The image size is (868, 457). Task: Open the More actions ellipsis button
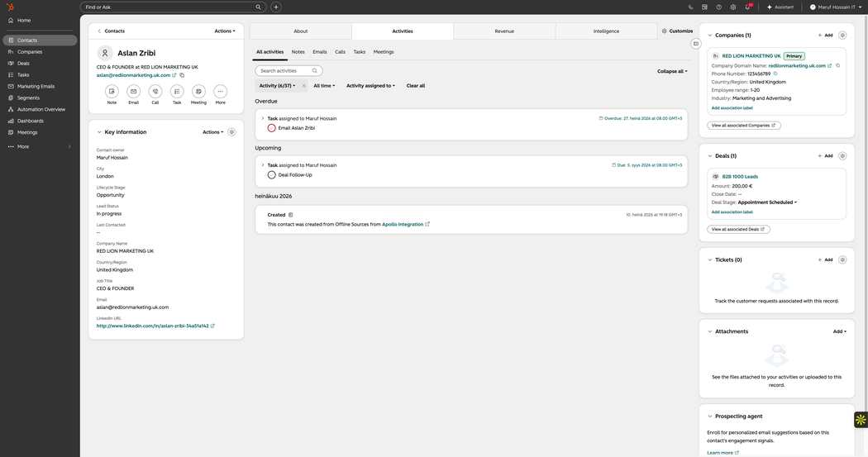tap(221, 91)
